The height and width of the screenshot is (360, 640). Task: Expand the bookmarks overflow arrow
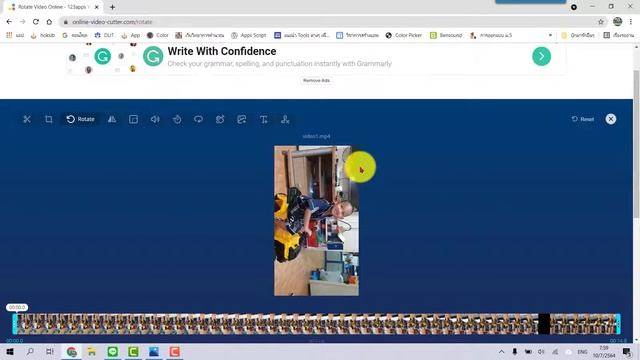[x=550, y=36]
